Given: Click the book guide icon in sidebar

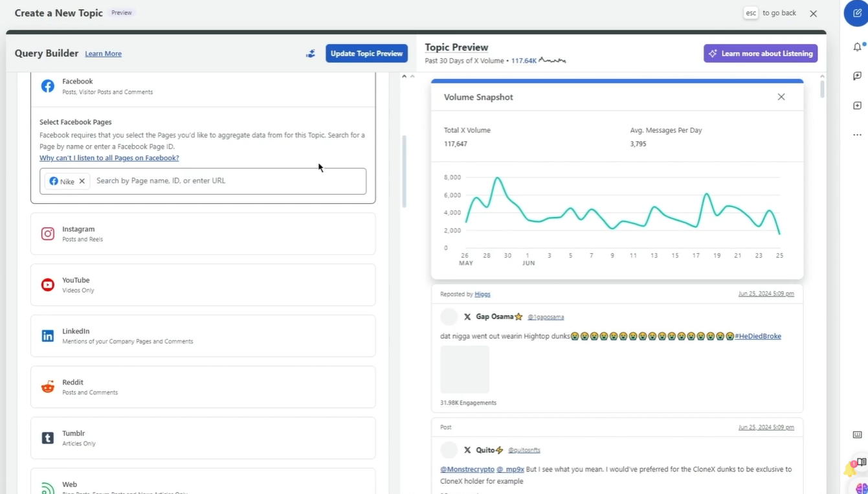Looking at the screenshot, I should (862, 462).
